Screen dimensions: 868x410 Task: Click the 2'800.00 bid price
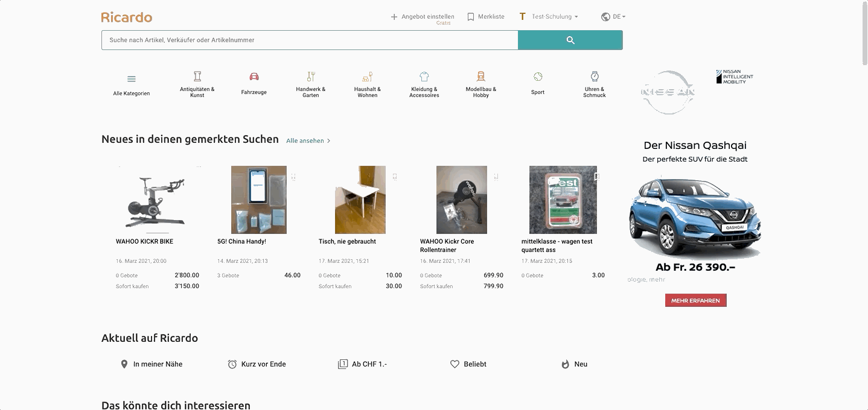(187, 276)
